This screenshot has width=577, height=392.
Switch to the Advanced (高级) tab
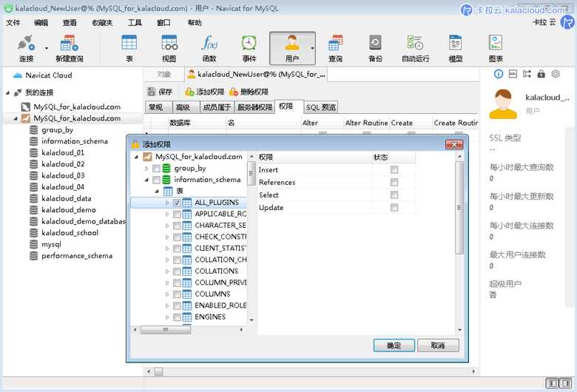(186, 107)
